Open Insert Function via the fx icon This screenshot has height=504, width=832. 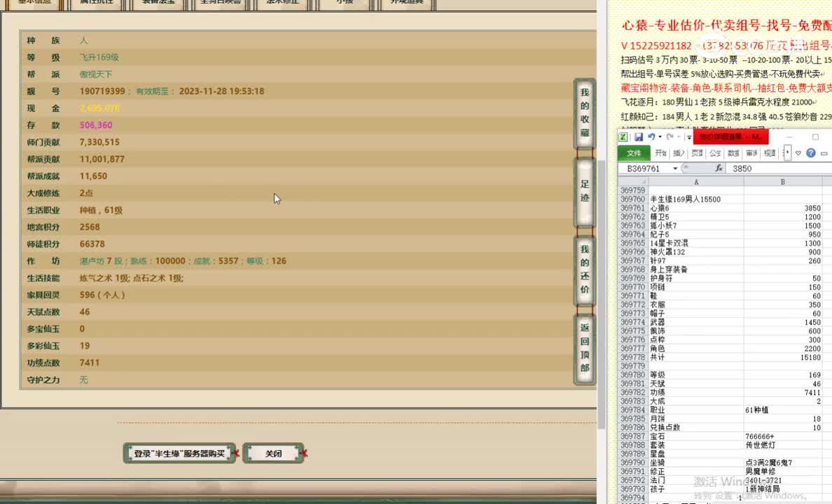(x=719, y=167)
